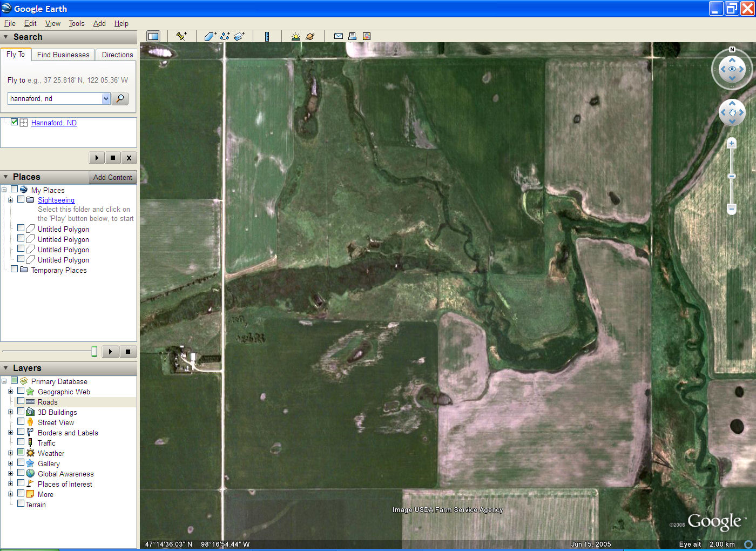Select the Add Path tool icon
The image size is (756, 551).
(225, 36)
